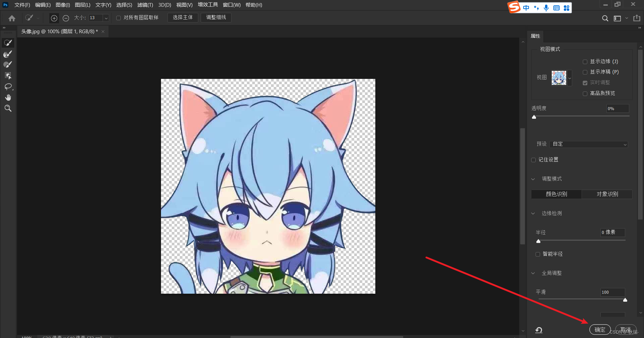The width and height of the screenshot is (644, 338).
Task: Confirm with the 确定 button
Action: point(600,330)
